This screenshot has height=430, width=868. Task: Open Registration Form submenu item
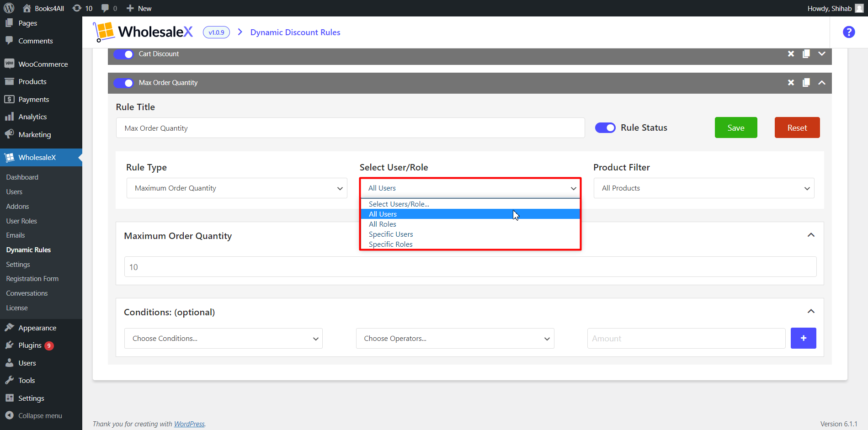click(x=32, y=279)
